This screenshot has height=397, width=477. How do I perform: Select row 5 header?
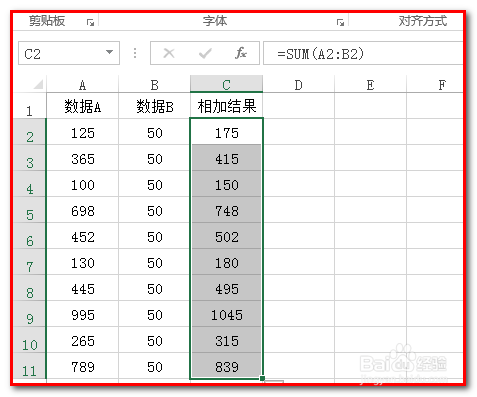point(29,210)
